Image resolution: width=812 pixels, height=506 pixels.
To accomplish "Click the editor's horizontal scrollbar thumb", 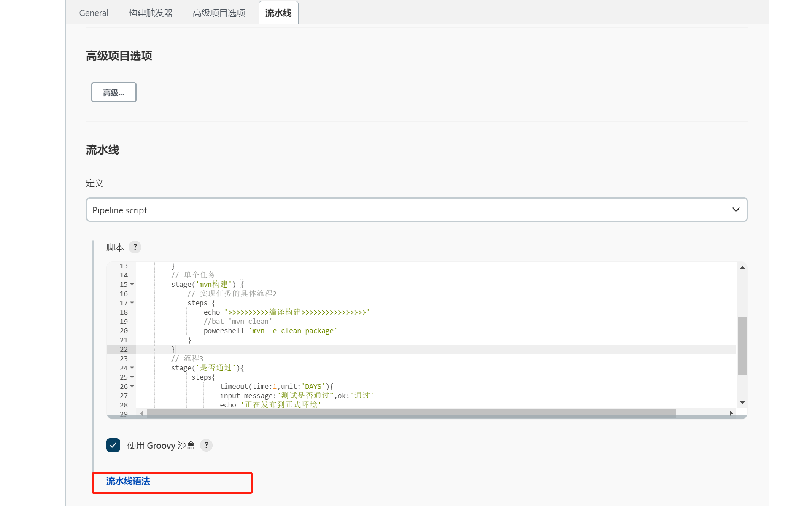I will tap(411, 413).
